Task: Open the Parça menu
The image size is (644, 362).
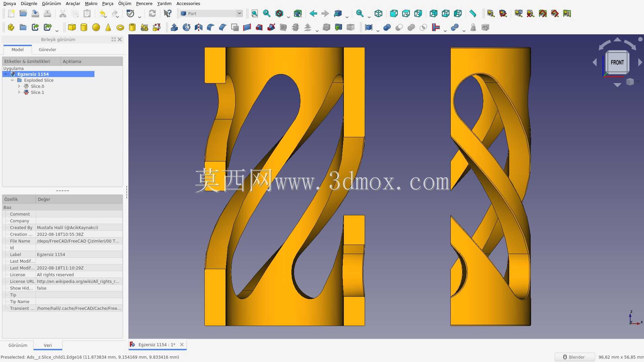Action: tap(108, 3)
